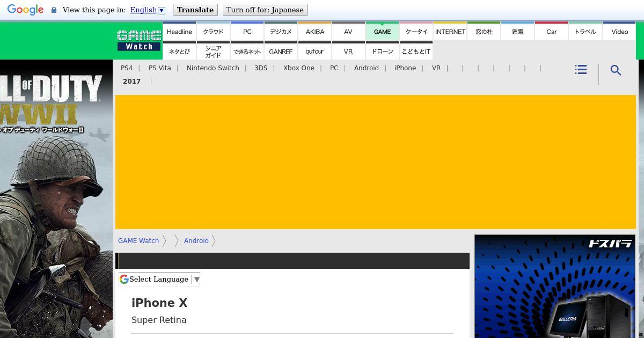Open Xbox One category
Image resolution: width=644 pixels, height=338 pixels.
299,68
